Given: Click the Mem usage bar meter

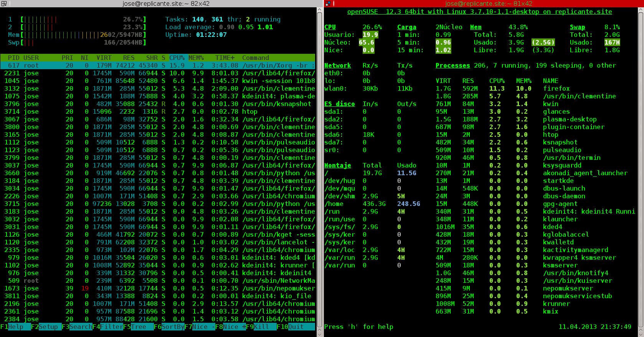Looking at the screenshot, I should 77,35.
